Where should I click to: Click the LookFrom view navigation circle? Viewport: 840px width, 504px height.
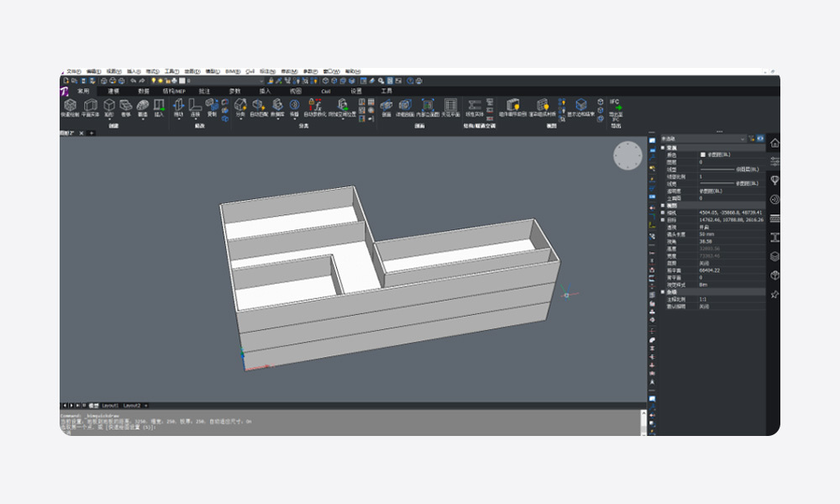pyautogui.click(x=627, y=156)
